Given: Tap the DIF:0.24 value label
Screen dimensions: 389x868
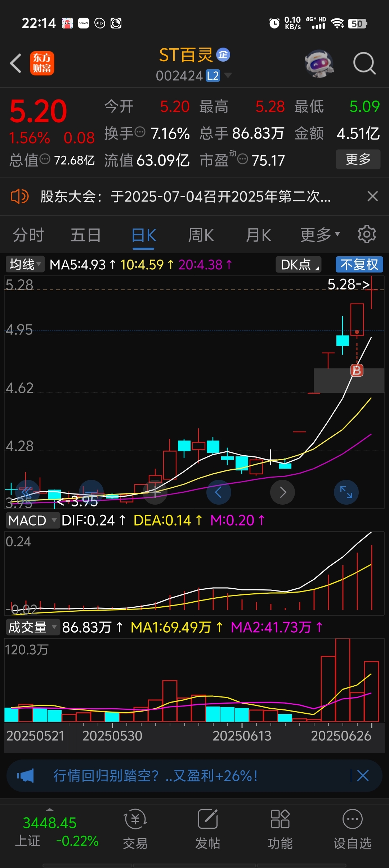Looking at the screenshot, I should [x=94, y=520].
